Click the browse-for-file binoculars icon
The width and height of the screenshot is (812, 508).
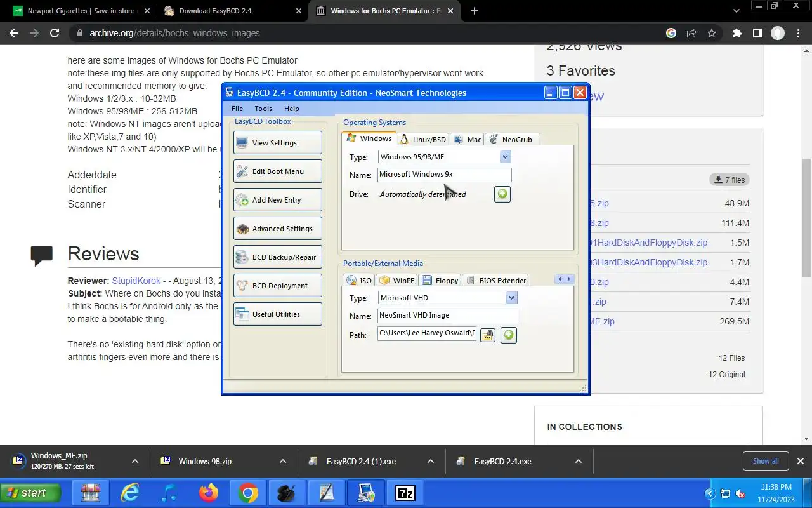tap(487, 335)
